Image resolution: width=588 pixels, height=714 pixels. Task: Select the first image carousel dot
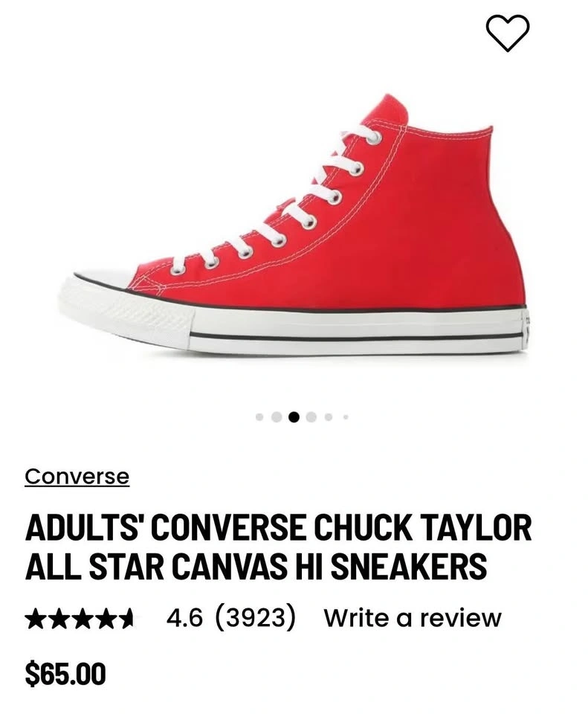260,416
